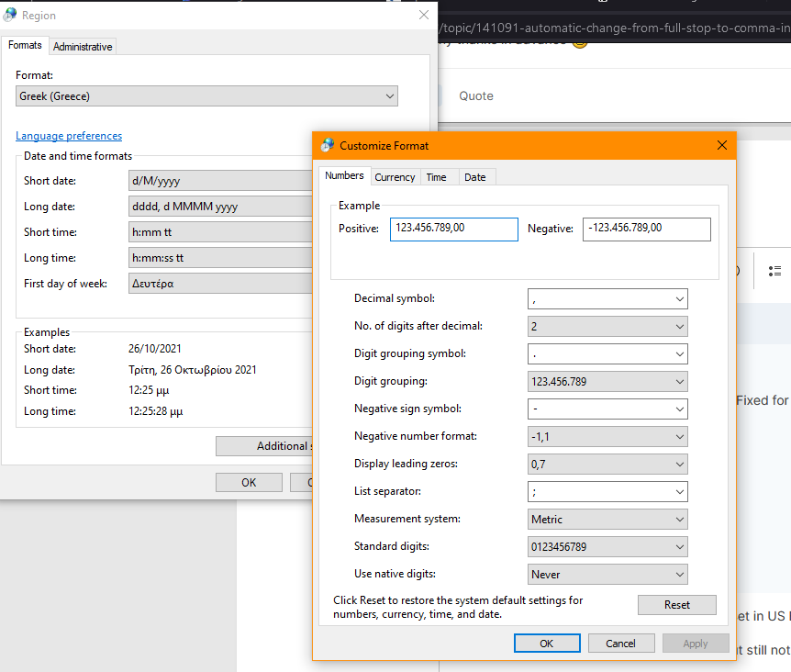791x672 pixels.
Task: Click the browser address bar URL
Action: click(615, 28)
